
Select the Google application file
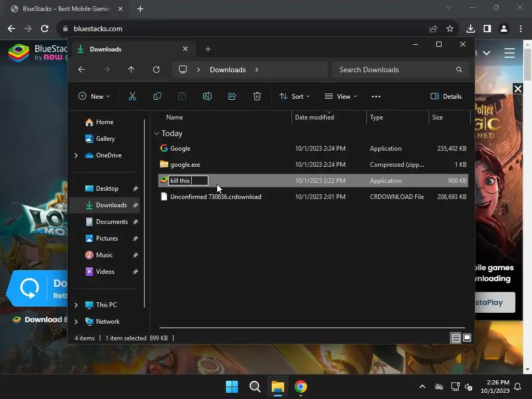click(313, 148)
